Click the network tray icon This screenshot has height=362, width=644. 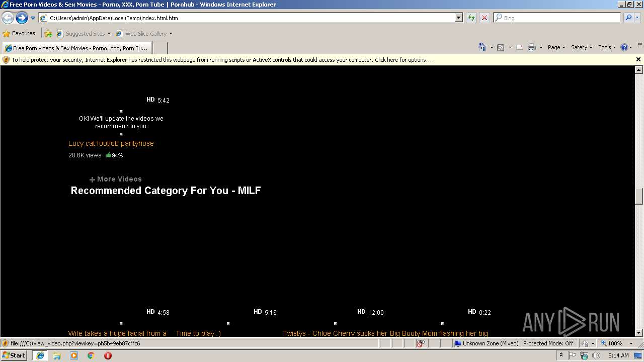pos(584,355)
